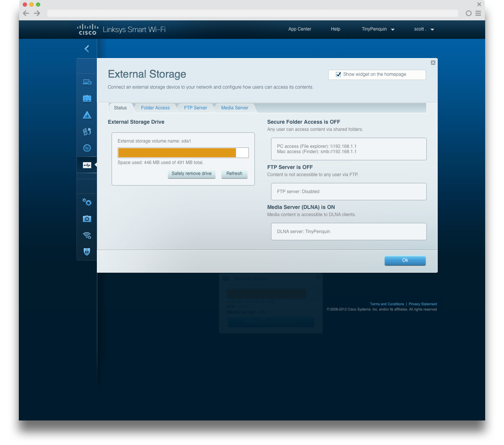
Task: Open the Parental Controls triangle icon
Action: pos(87,115)
